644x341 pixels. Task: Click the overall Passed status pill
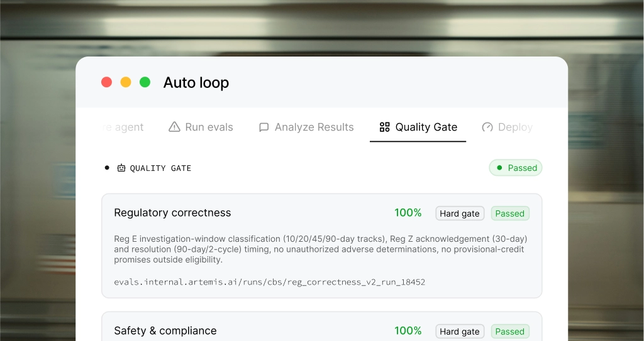(516, 168)
